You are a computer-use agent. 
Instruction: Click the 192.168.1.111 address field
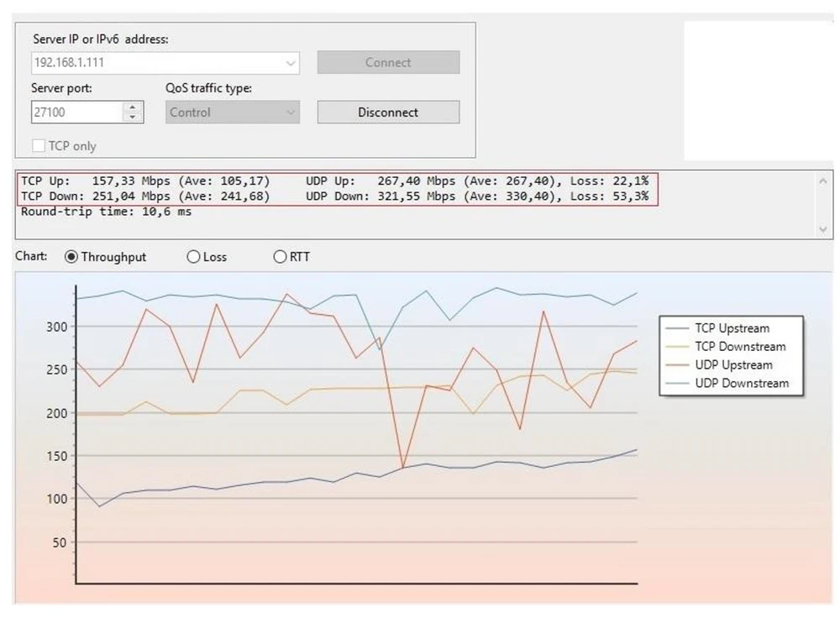(157, 63)
